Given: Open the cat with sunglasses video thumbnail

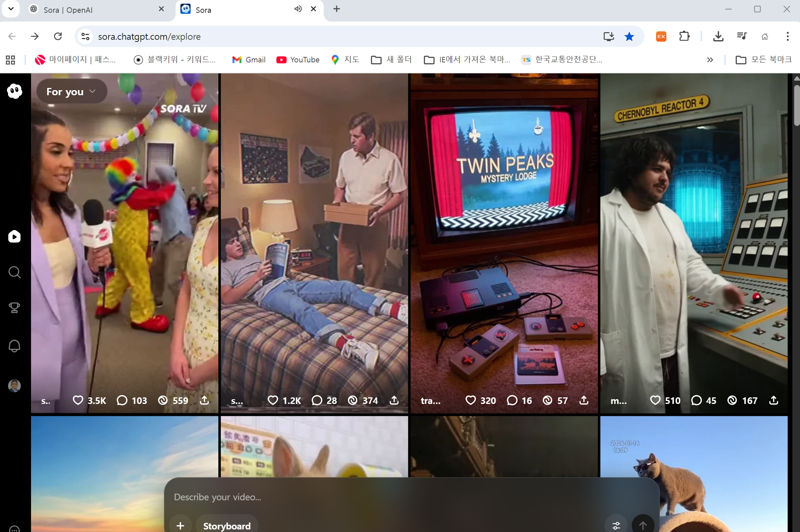Looking at the screenshot, I should (x=694, y=474).
